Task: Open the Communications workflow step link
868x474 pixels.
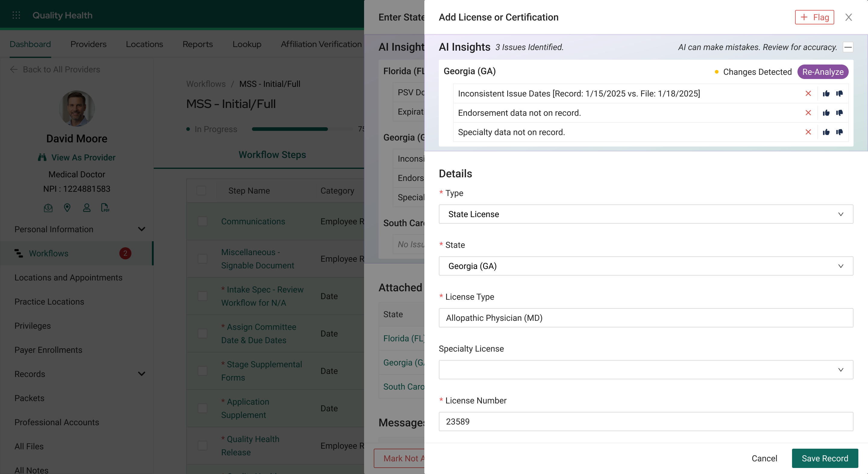Action: [x=253, y=222]
